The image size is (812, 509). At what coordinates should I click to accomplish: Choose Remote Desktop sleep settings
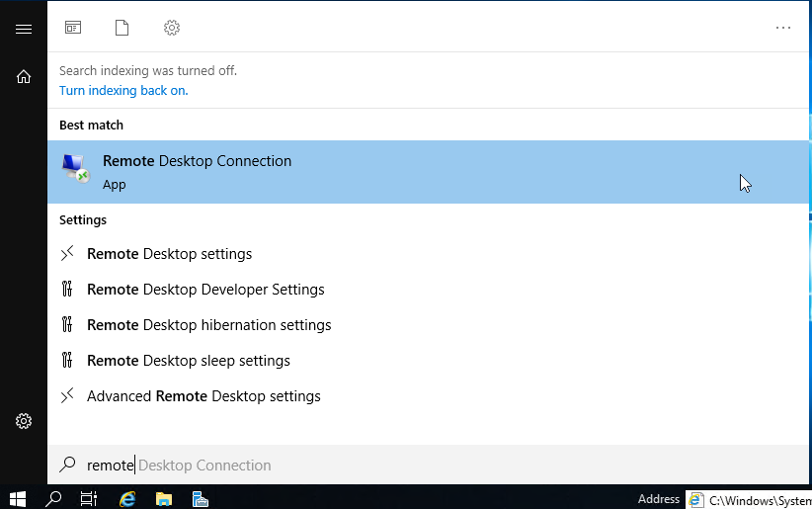pyautogui.click(x=189, y=361)
